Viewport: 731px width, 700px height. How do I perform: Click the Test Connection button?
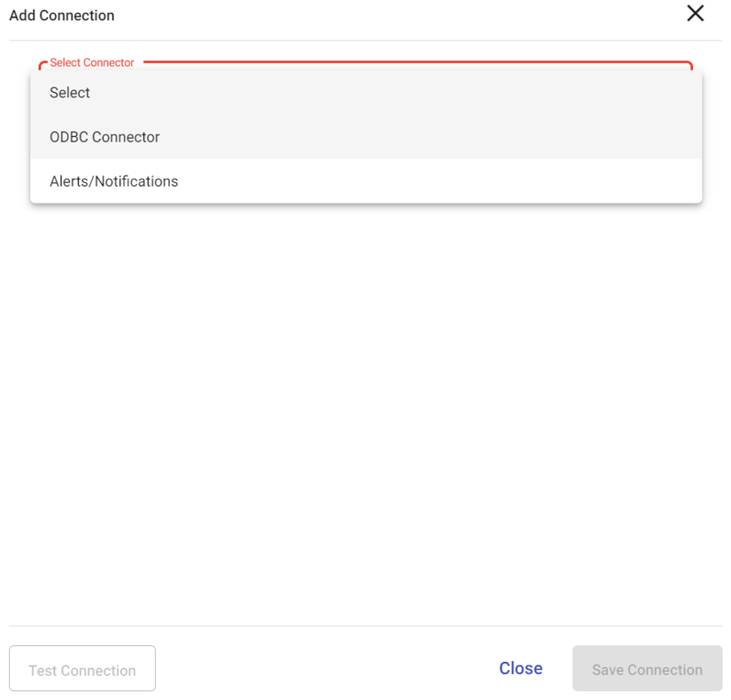pos(82,668)
